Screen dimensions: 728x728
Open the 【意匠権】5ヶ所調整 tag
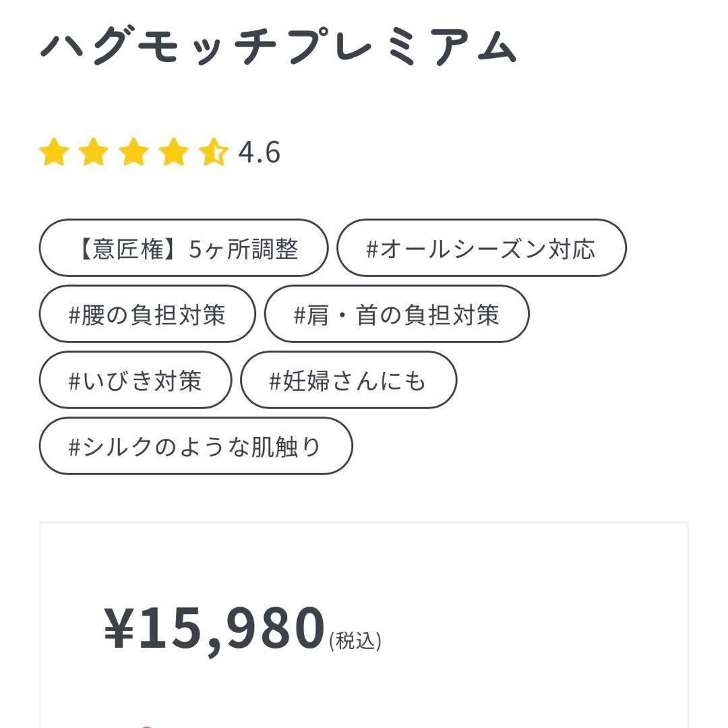pos(184,247)
